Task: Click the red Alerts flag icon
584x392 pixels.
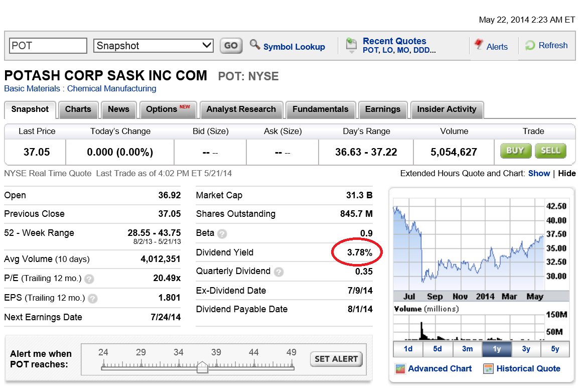Action: (x=478, y=45)
